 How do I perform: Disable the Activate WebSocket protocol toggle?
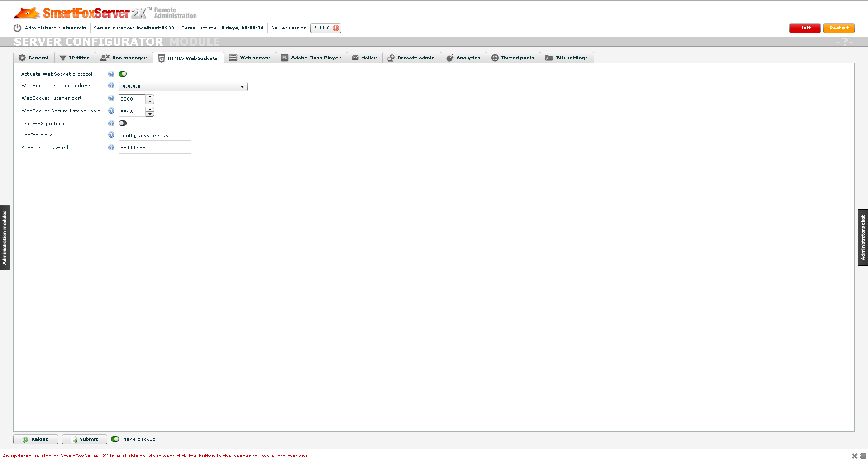123,74
